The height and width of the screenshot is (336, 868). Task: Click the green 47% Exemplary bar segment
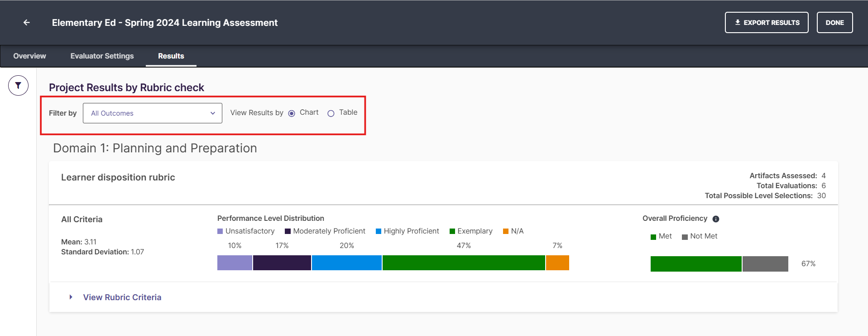[464, 263]
